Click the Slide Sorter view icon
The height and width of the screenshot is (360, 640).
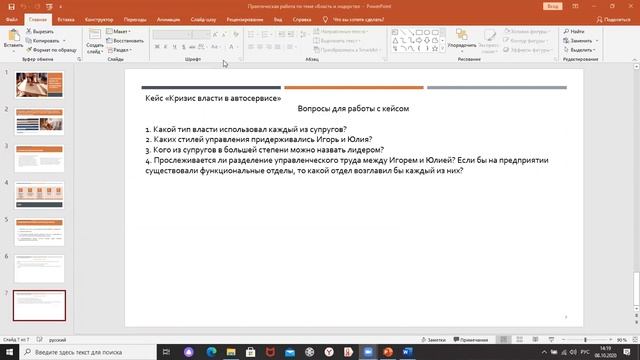[x=520, y=340]
